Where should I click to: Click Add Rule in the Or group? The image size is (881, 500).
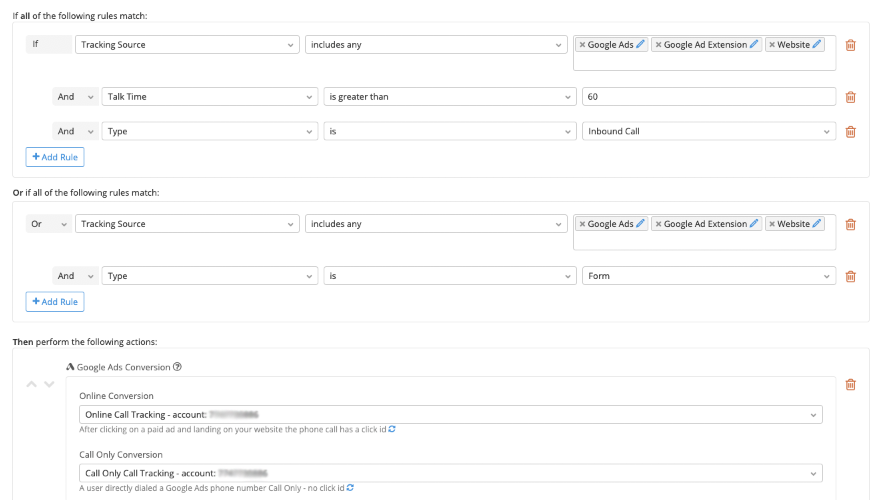pos(55,301)
